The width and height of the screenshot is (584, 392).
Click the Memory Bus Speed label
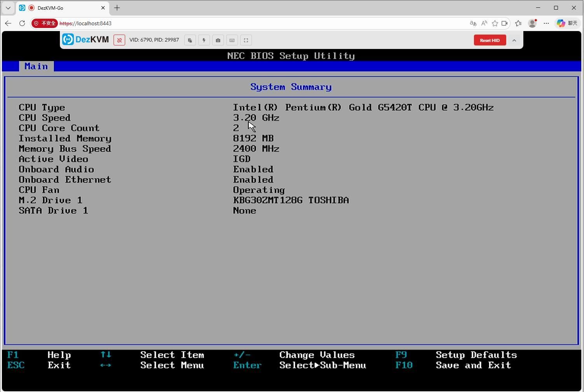65,149
